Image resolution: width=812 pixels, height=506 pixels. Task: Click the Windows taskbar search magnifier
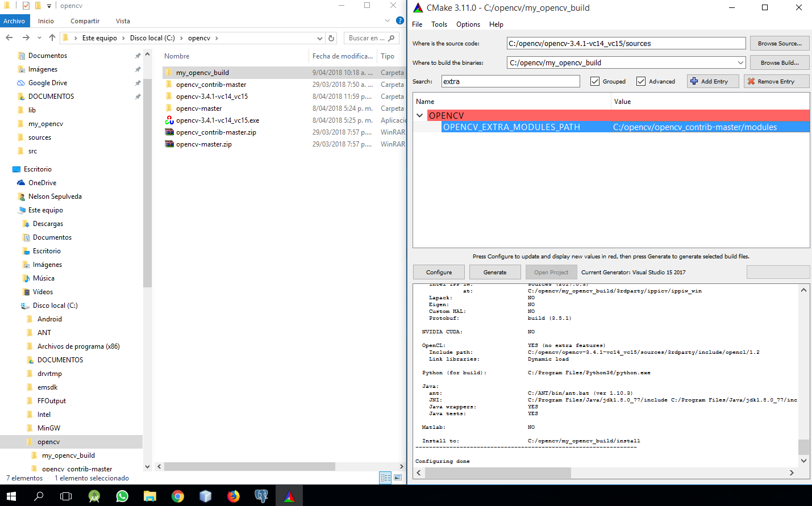tap(39, 496)
